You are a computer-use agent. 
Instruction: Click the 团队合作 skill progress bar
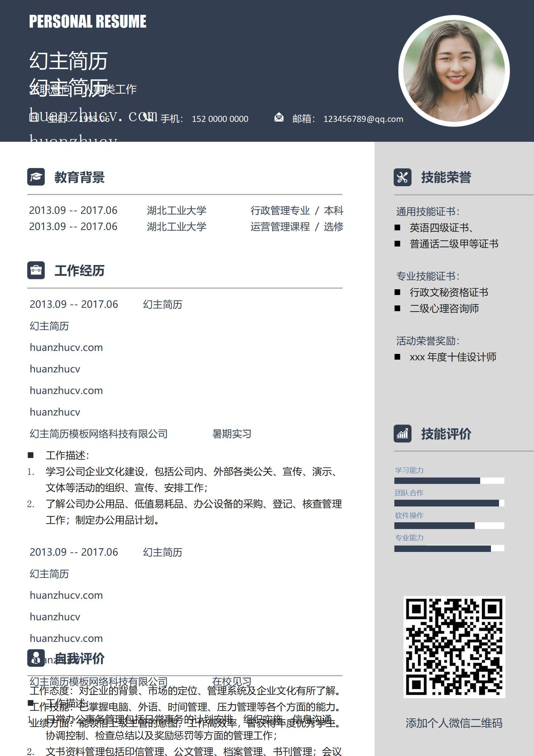coord(449,503)
